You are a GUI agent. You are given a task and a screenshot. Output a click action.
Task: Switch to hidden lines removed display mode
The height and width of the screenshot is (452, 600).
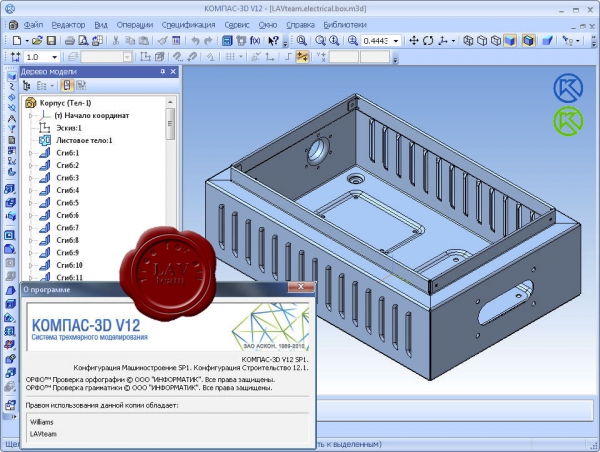pos(482,41)
